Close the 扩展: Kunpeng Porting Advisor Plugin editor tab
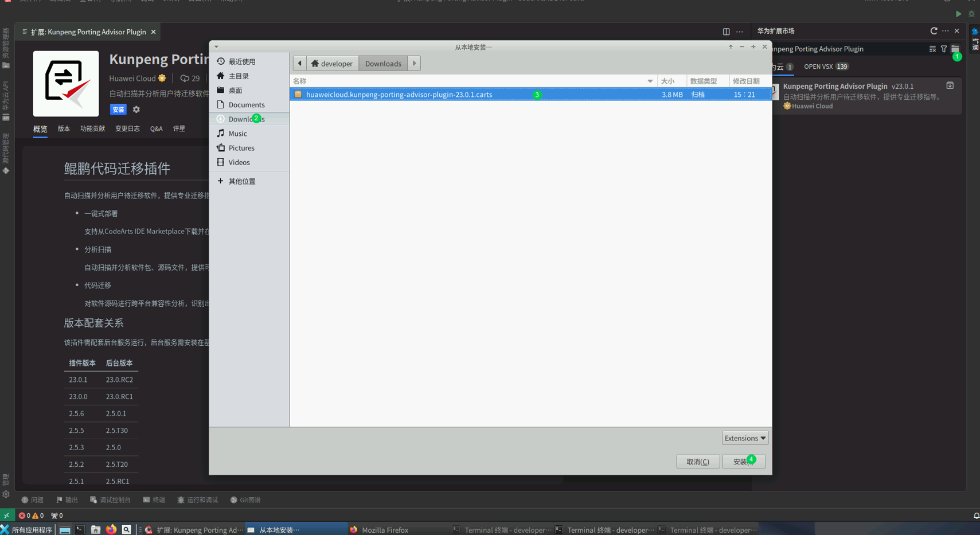 pos(153,32)
